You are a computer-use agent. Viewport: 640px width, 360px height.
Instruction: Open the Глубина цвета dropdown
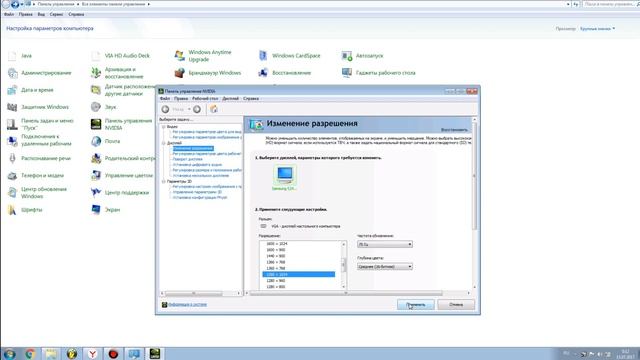pyautogui.click(x=385, y=267)
